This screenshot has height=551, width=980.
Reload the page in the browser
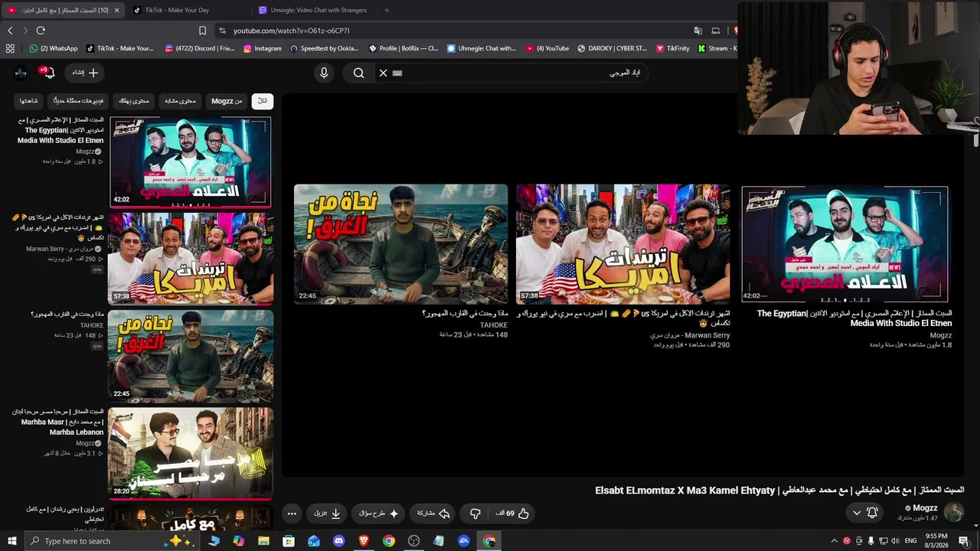tap(41, 31)
